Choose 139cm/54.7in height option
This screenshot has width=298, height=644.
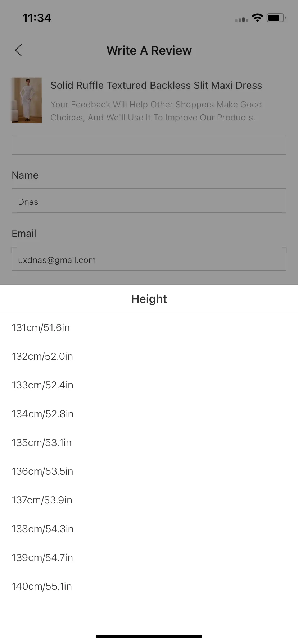click(x=149, y=557)
